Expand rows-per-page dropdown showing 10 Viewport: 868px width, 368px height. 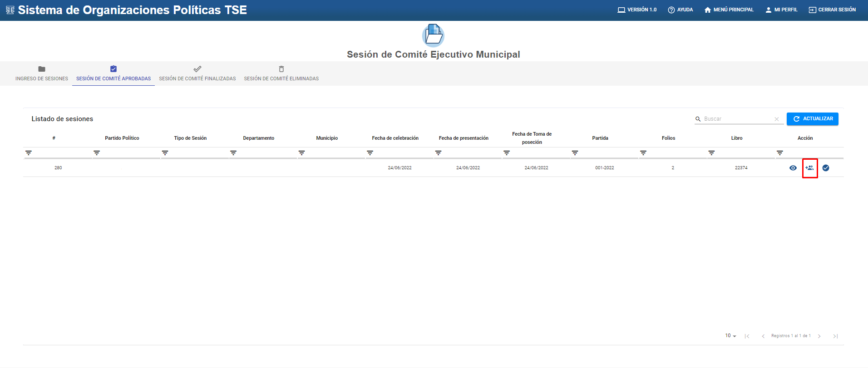pos(730,336)
